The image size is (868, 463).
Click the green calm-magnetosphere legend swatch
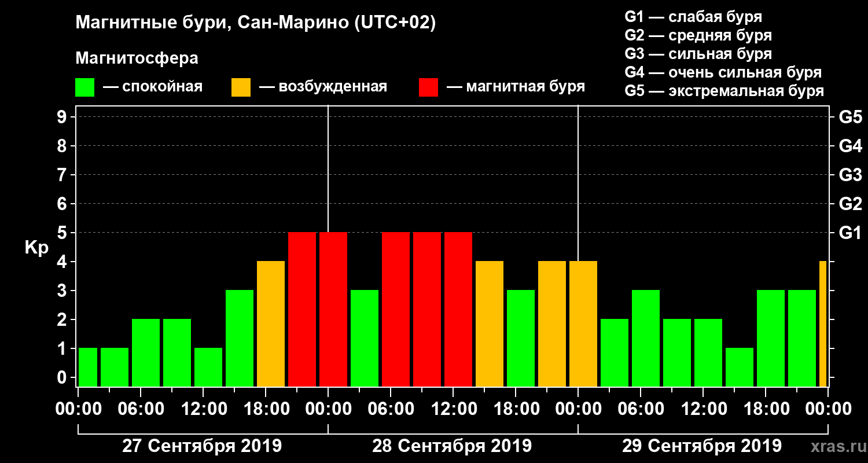(84, 87)
